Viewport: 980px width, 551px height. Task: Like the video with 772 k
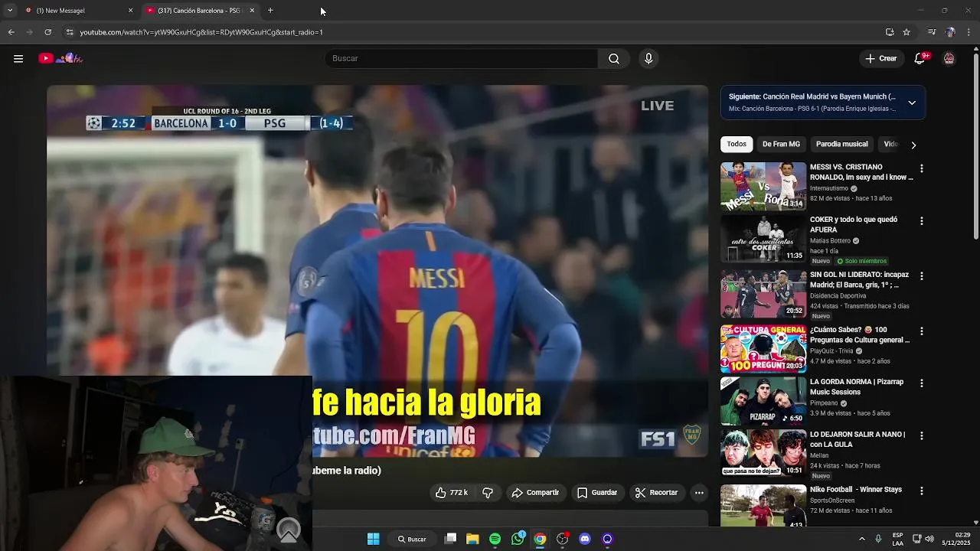click(x=451, y=493)
